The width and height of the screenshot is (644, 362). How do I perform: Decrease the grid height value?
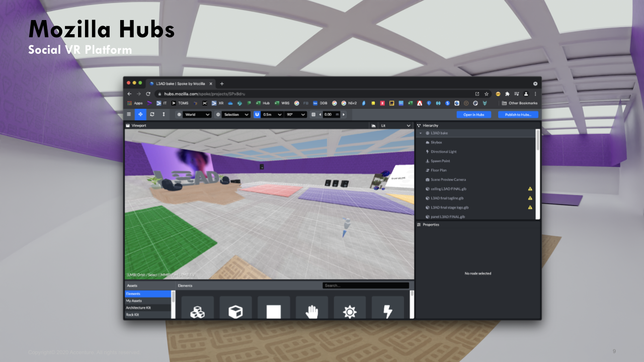[320, 115]
